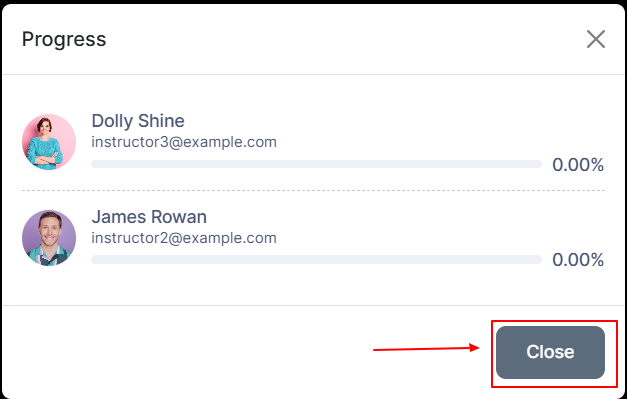This screenshot has height=399, width=627.
Task: Select the Dolly Shine name
Action: [x=138, y=121]
